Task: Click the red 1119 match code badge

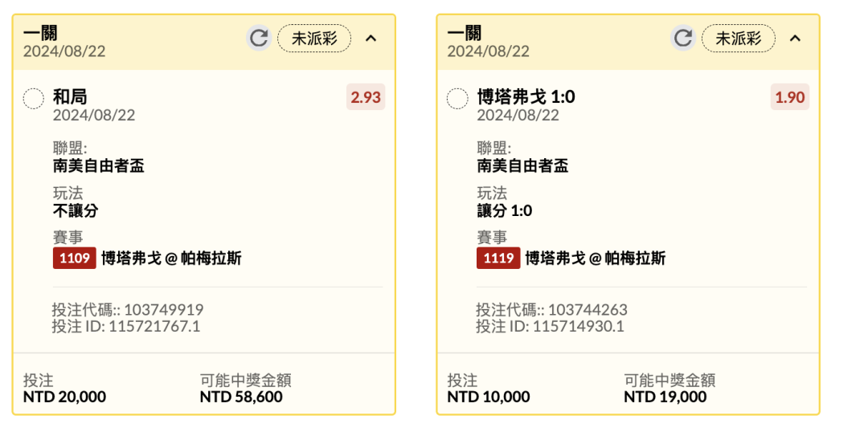Action: (498, 259)
